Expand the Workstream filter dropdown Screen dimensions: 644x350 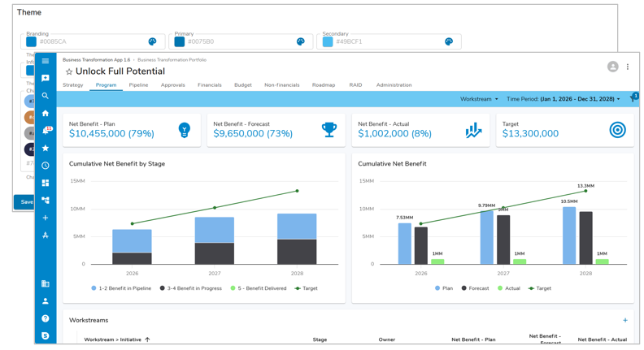click(x=479, y=99)
